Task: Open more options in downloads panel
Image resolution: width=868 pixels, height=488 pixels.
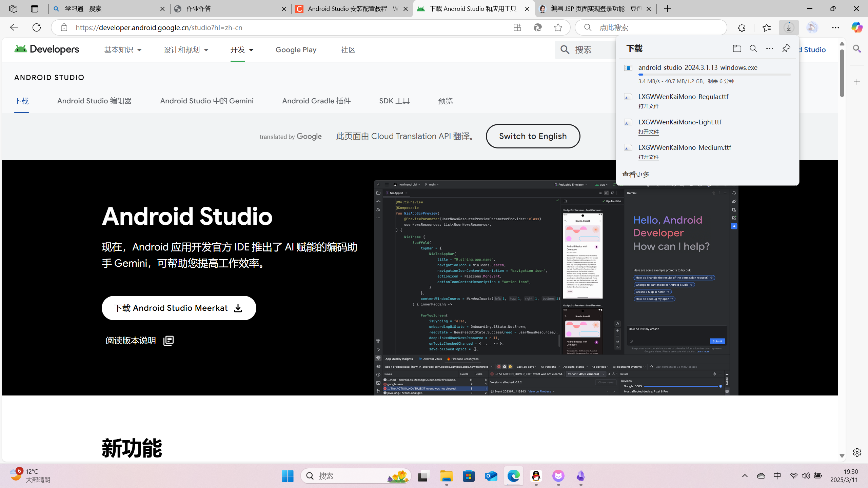Action: click(770, 48)
